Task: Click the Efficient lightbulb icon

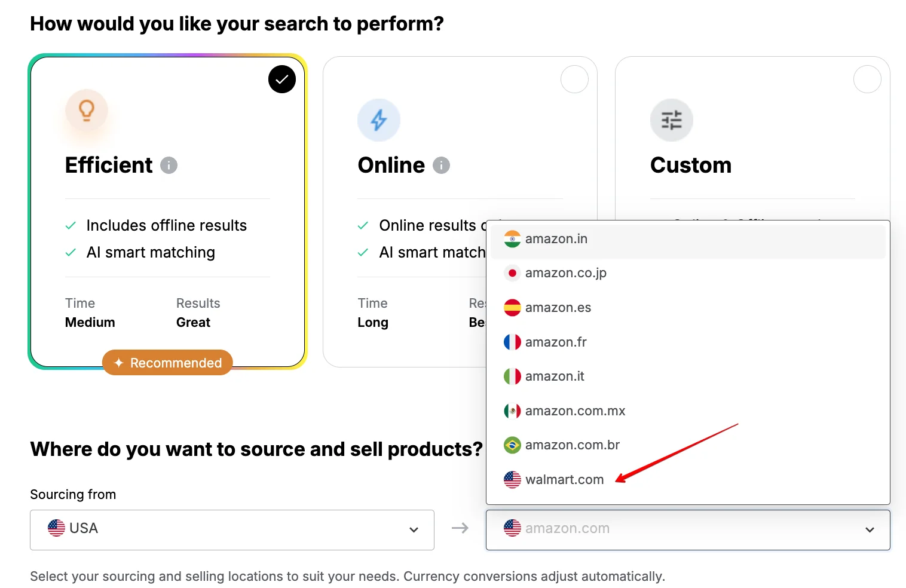Action: coord(87,111)
